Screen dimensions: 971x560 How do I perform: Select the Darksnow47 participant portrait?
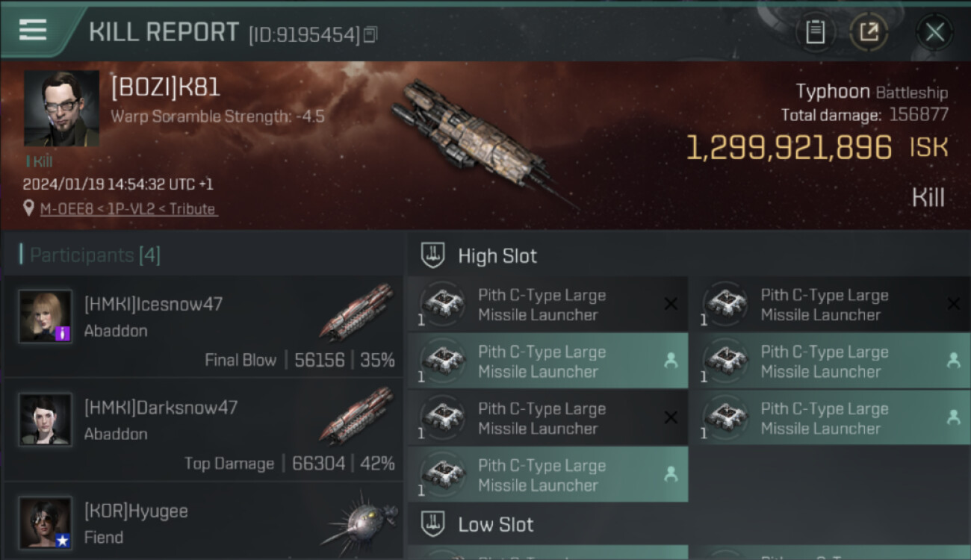(x=46, y=420)
